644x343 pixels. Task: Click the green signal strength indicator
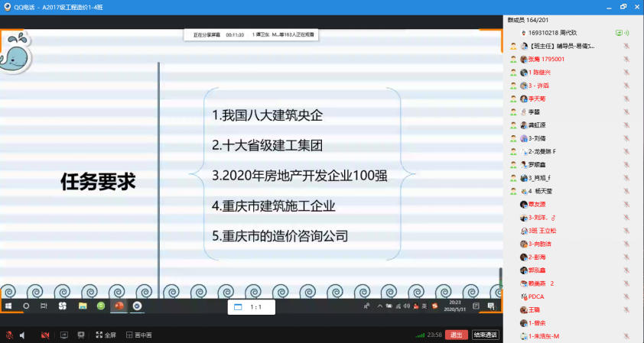420,335
